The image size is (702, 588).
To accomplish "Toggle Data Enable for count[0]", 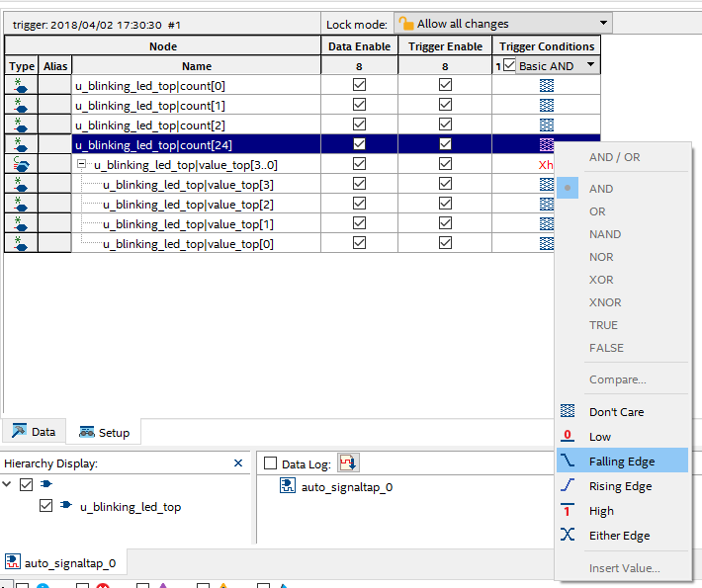I will tap(359, 86).
